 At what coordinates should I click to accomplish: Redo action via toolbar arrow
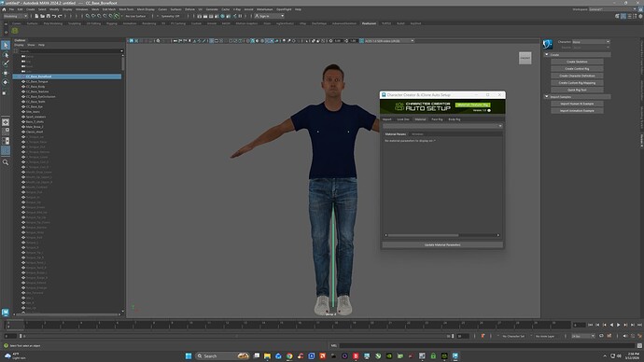tap(60, 16)
